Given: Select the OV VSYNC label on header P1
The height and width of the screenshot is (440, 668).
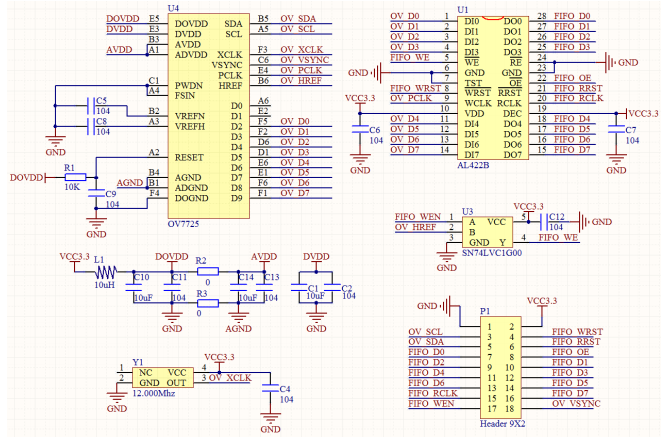Looking at the screenshot, I should click(x=577, y=403).
